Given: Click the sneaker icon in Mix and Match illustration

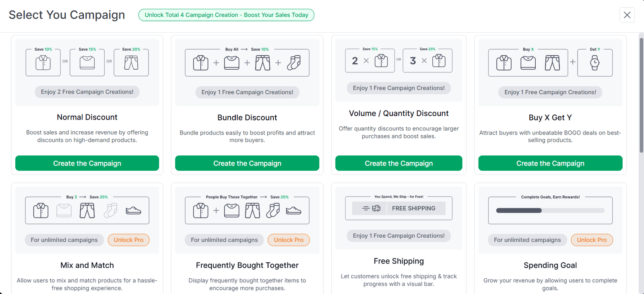Looking at the screenshot, I should (133, 210).
